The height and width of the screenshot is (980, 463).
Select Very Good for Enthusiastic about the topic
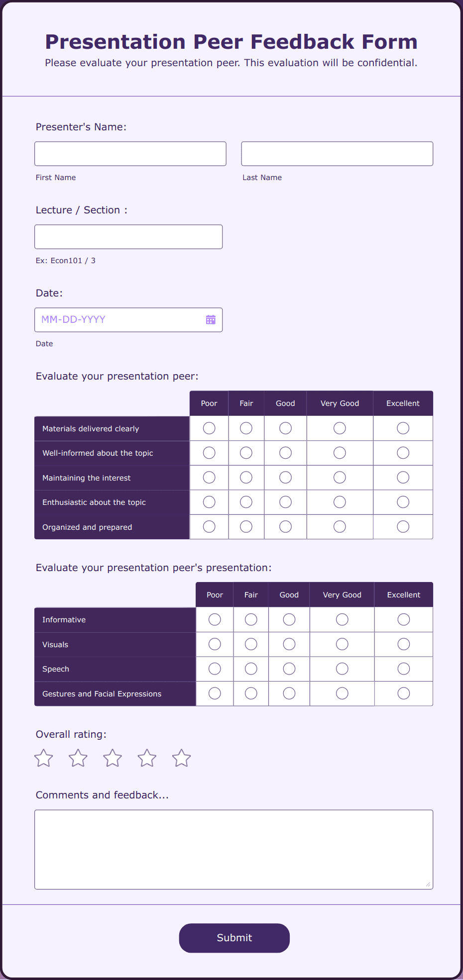pos(339,502)
